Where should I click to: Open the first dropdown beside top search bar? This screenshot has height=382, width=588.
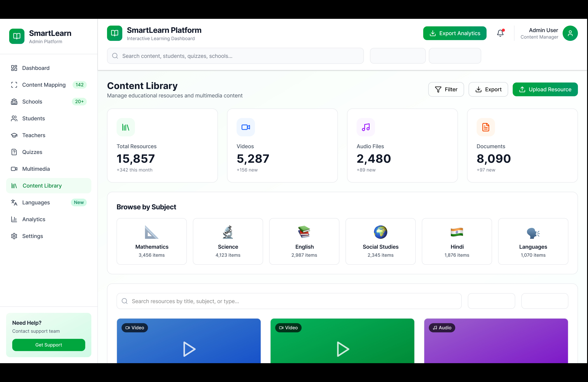[x=398, y=56]
